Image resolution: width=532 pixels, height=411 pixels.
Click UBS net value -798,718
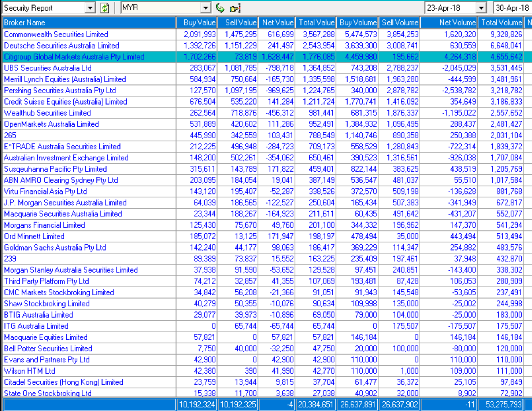(x=280, y=68)
